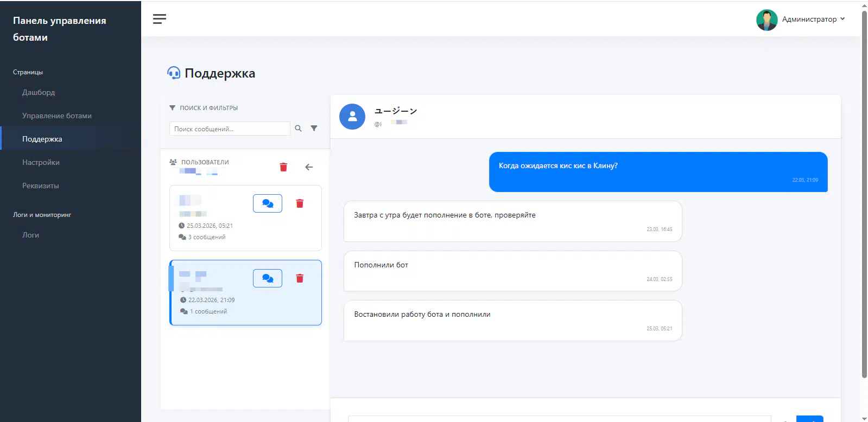This screenshot has width=868, height=422.
Task: Go to Дашборд page
Action: pos(39,93)
